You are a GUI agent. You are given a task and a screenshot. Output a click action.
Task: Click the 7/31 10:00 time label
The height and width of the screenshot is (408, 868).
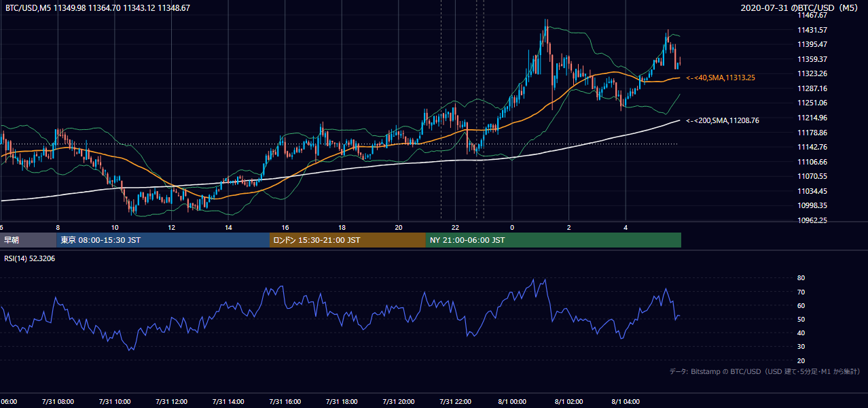click(114, 401)
